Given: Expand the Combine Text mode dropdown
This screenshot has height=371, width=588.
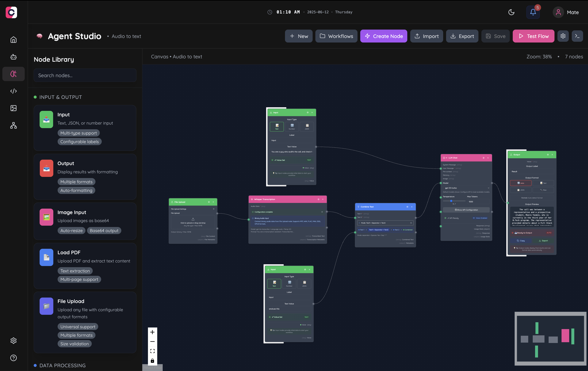Looking at the screenshot, I should pyautogui.click(x=385, y=223).
